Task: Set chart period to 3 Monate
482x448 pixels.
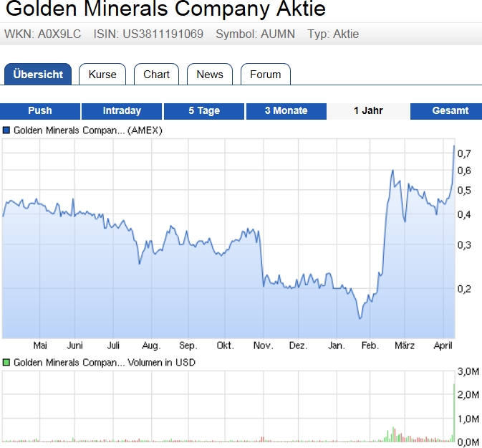Action: [286, 111]
